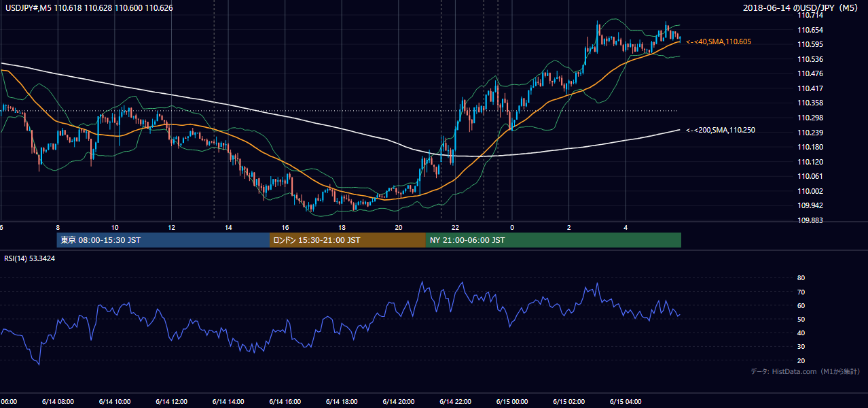Viewport: 868px width, 408px height.
Task: Click price axis value 110.061
Action: point(810,176)
